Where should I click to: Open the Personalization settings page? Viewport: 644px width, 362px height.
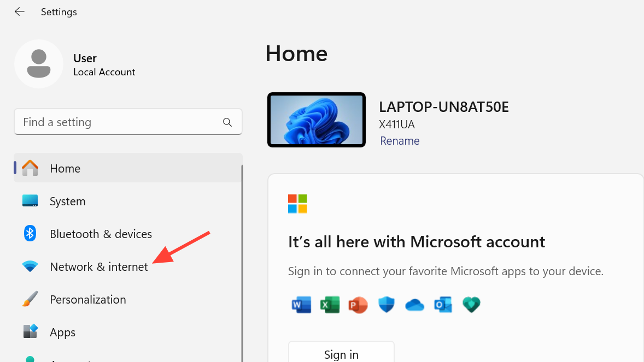(x=87, y=300)
